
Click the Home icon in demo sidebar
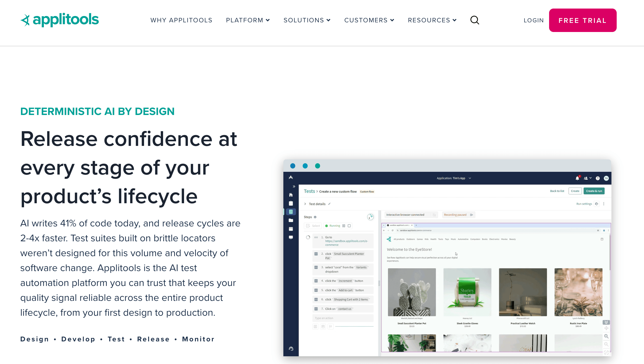[x=291, y=195]
